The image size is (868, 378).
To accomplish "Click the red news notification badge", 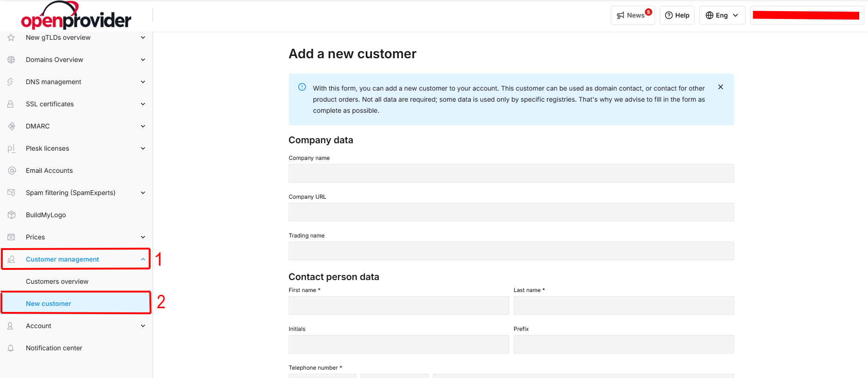I will tap(649, 12).
